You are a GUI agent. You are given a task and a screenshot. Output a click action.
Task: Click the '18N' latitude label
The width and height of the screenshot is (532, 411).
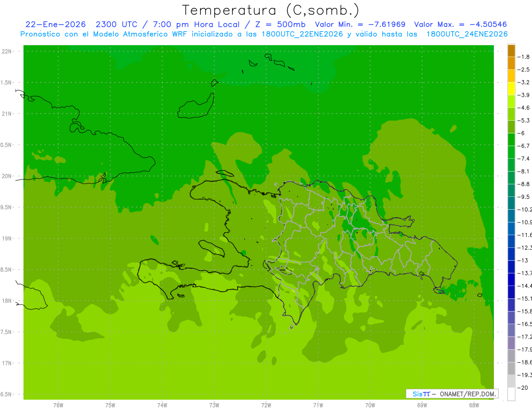point(7,301)
